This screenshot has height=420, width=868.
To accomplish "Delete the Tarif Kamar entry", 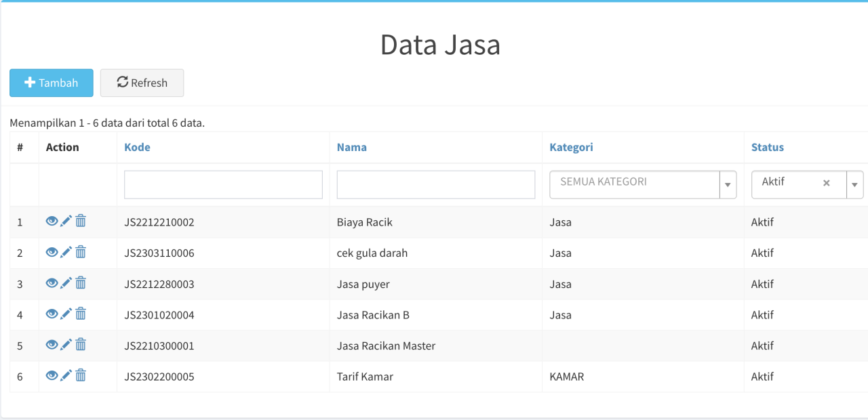I will [x=81, y=375].
